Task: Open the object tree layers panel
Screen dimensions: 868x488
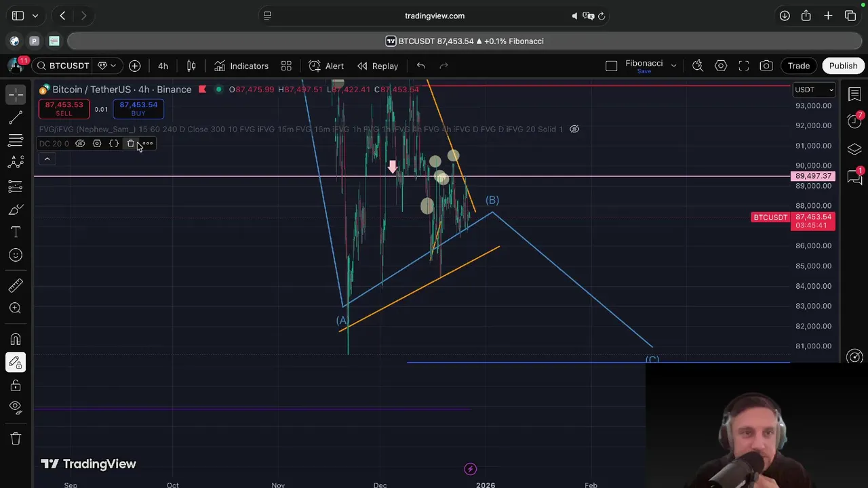Action: click(x=854, y=149)
